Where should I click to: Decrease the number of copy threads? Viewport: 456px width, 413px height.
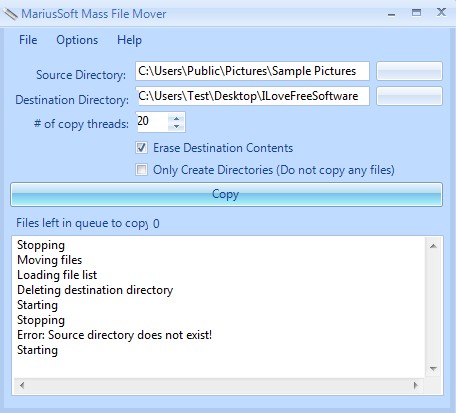point(176,126)
